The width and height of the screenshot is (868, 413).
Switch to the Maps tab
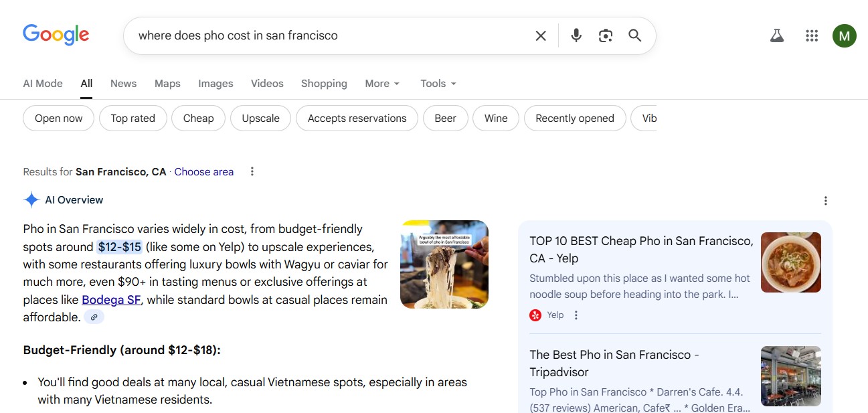click(x=167, y=84)
